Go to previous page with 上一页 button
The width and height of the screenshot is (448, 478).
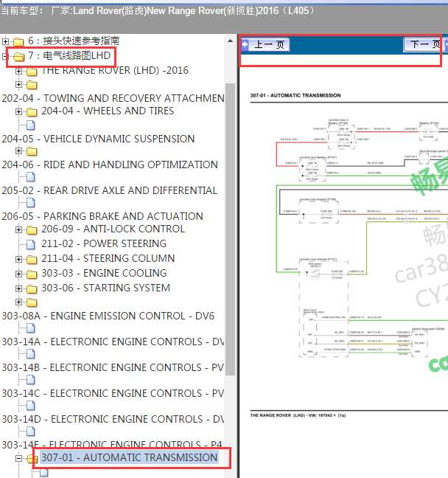(265, 45)
